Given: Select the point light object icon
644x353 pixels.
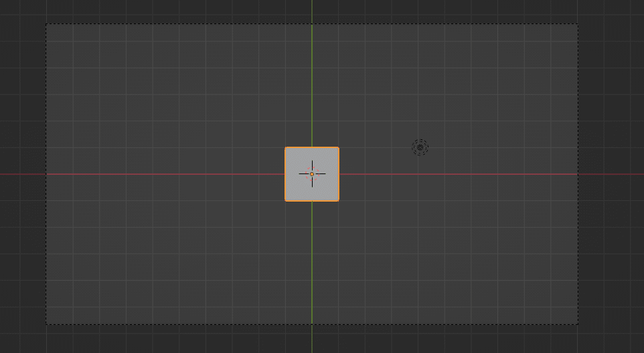Looking at the screenshot, I should 420,147.
